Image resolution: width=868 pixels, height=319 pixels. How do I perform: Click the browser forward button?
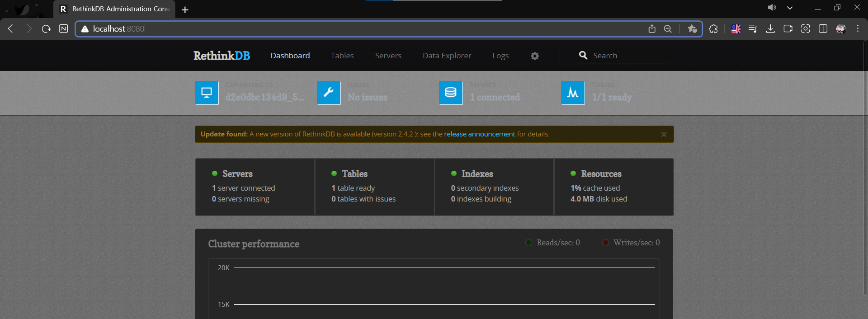click(29, 29)
